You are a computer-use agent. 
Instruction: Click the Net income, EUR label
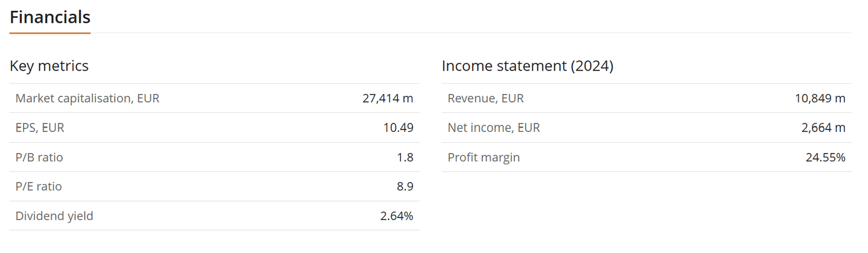[x=494, y=128]
